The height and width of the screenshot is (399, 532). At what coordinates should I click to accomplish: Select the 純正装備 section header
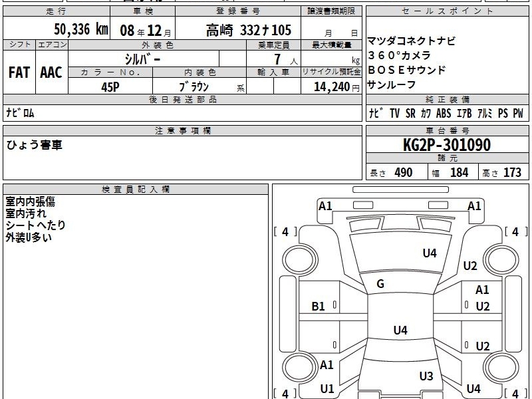pyautogui.click(x=447, y=99)
